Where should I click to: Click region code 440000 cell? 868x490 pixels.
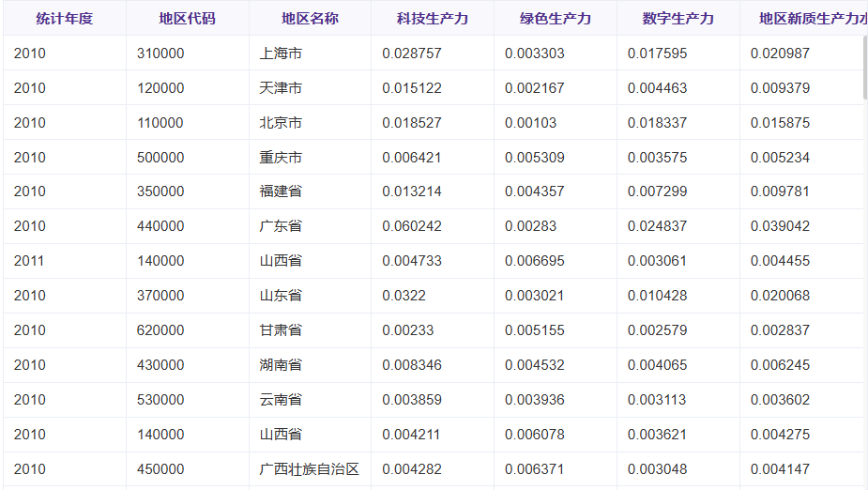click(x=160, y=226)
